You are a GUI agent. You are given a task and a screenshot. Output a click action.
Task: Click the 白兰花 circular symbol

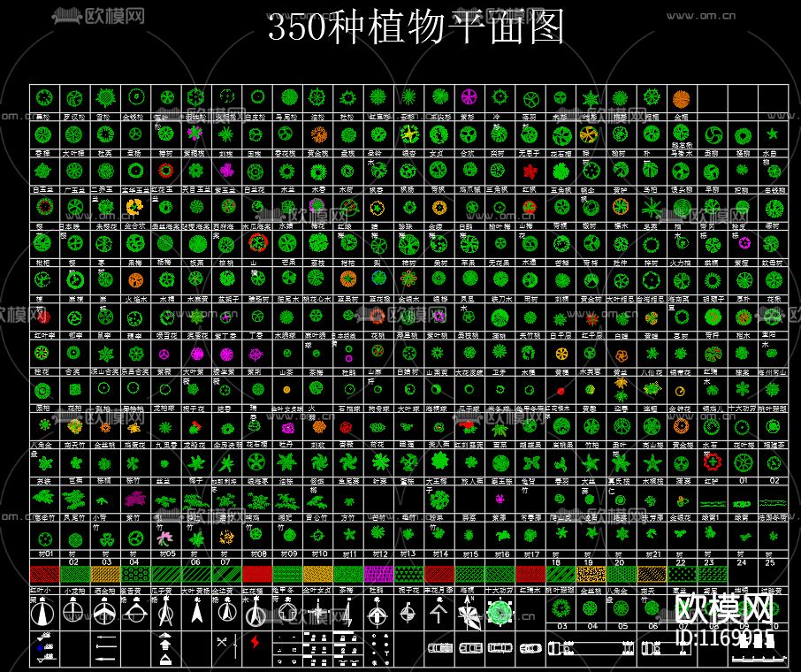tap(256, 172)
